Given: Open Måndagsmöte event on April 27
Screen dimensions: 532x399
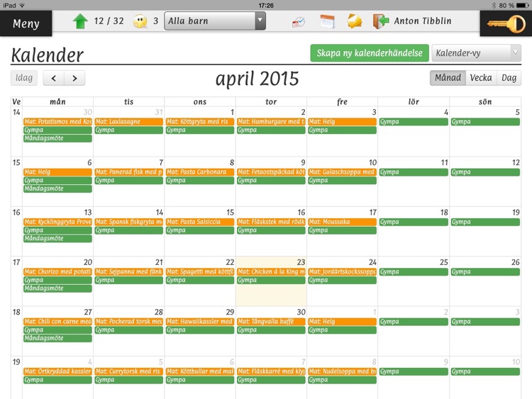Looking at the screenshot, I should [x=57, y=338].
